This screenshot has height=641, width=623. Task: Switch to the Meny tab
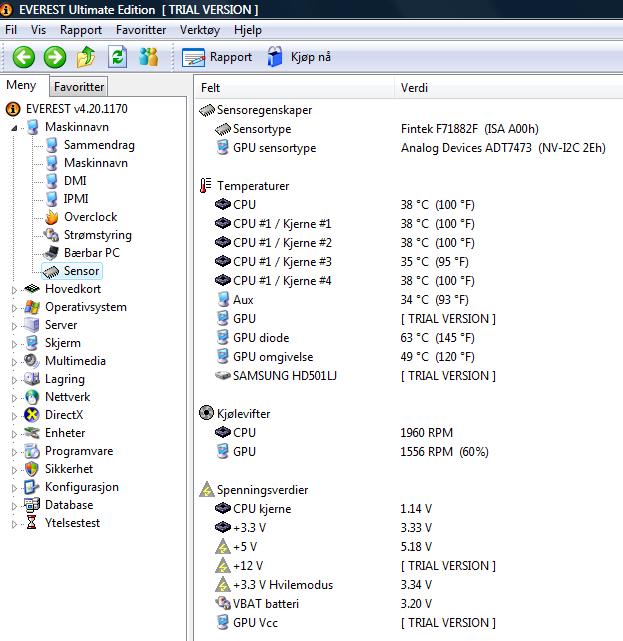21,85
